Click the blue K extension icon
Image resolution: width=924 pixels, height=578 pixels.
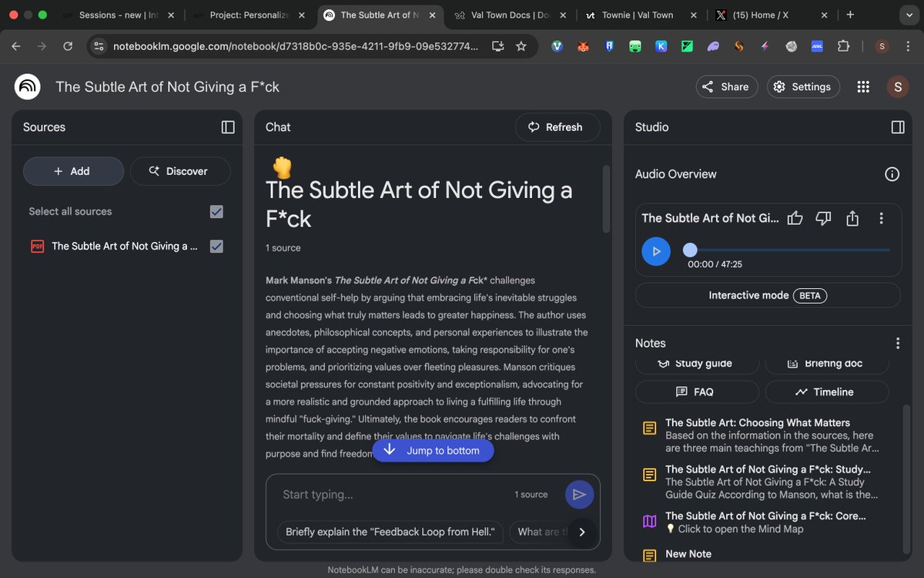pyautogui.click(x=661, y=46)
